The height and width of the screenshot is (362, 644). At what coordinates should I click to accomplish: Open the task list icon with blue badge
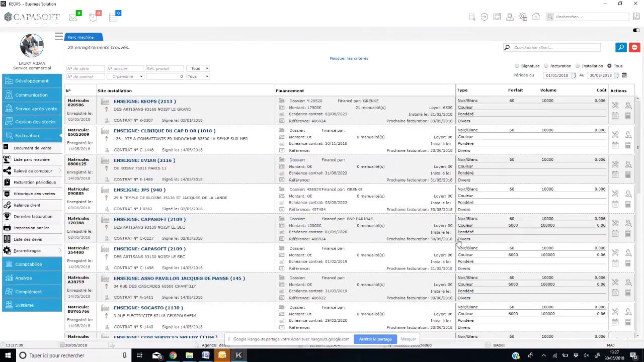pos(113,17)
